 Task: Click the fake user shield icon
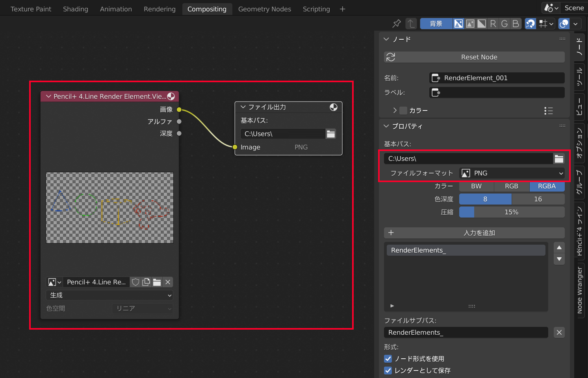coord(135,282)
